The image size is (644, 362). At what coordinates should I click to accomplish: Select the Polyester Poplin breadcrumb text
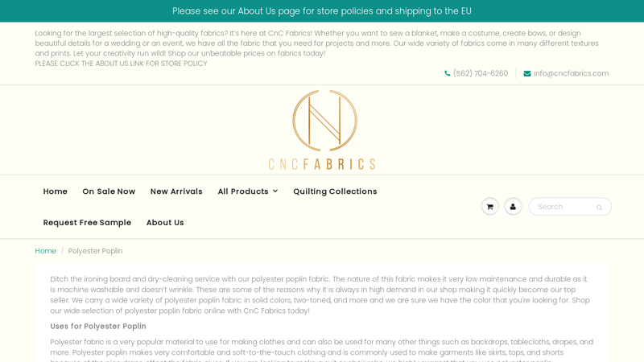96,251
